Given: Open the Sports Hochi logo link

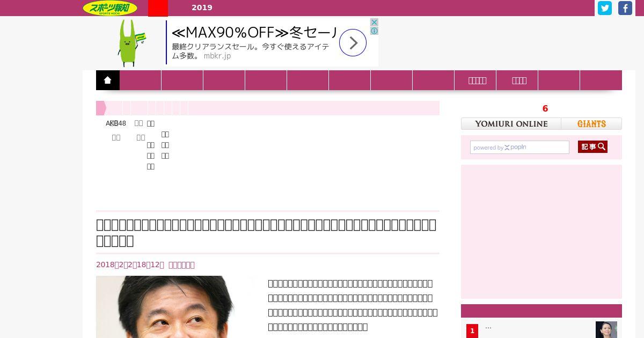Looking at the screenshot, I should click(110, 8).
